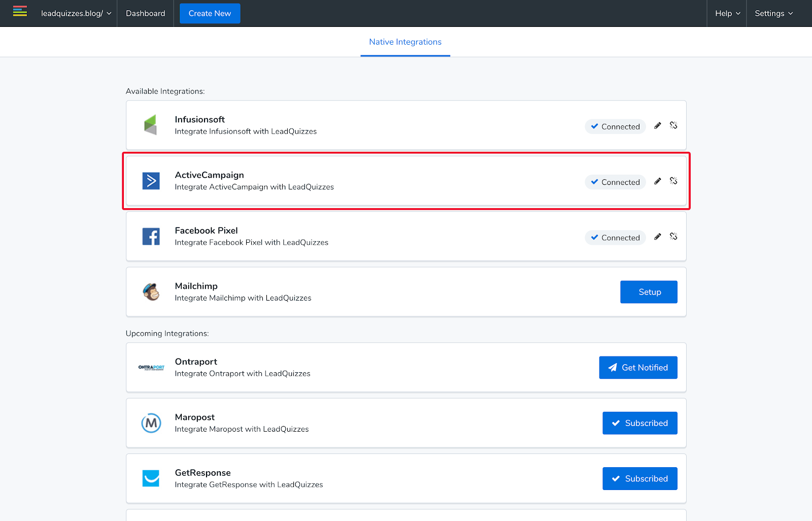Click 'Integrate Maropost with LeadQuizzes' description
The width and height of the screenshot is (812, 521).
point(242,429)
